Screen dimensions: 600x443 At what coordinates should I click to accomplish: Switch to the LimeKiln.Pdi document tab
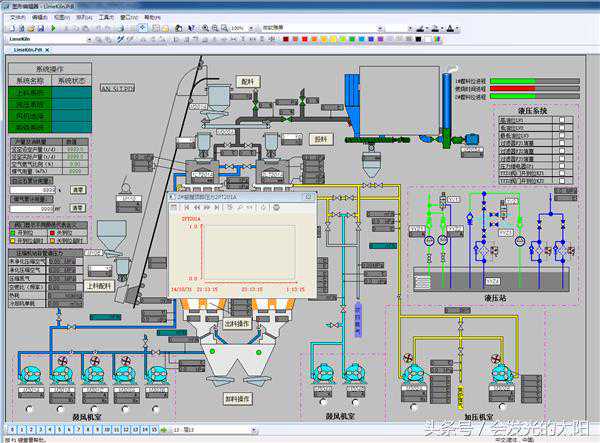pyautogui.click(x=28, y=49)
